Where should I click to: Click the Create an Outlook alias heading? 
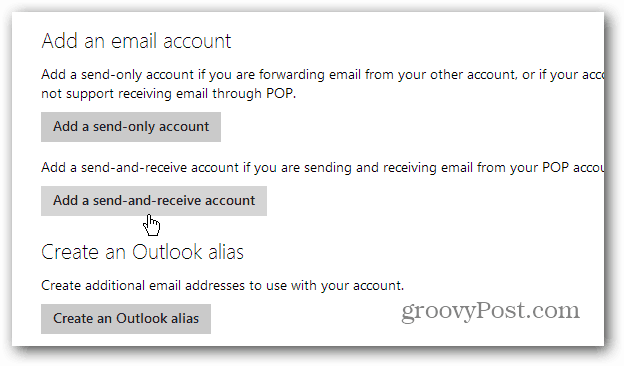pos(142,252)
